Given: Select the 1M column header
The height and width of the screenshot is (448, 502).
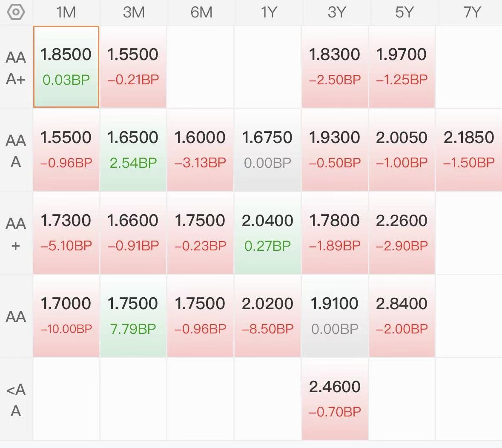Looking at the screenshot, I should pyautogui.click(x=66, y=12).
